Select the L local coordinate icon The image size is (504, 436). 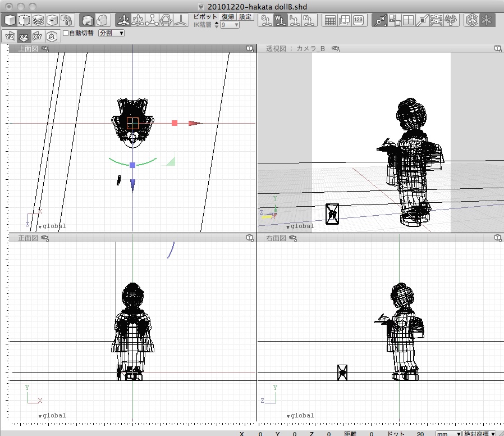[295, 20]
